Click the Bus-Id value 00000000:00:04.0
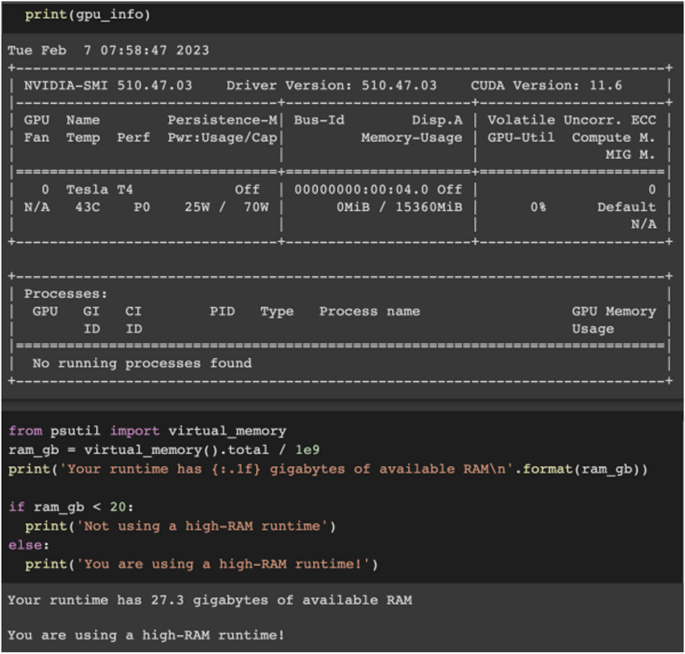Image resolution: width=685 pixels, height=654 pixels. [x=363, y=189]
